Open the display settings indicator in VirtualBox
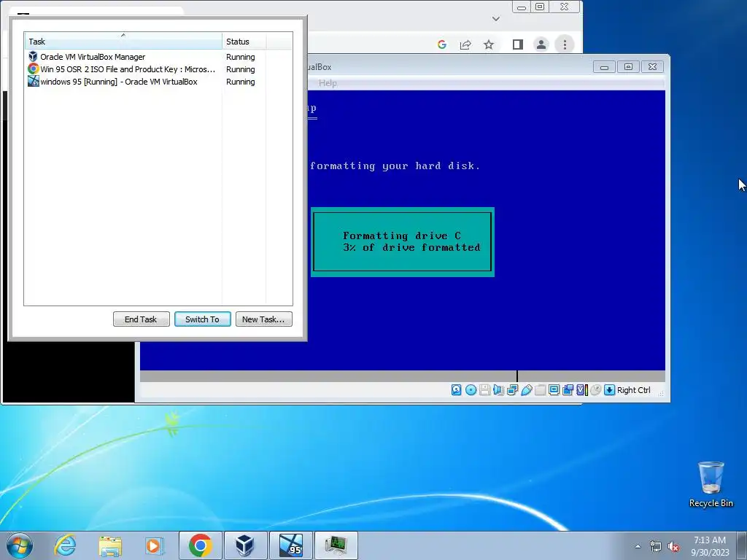Viewport: 747px width, 560px height. 554,390
